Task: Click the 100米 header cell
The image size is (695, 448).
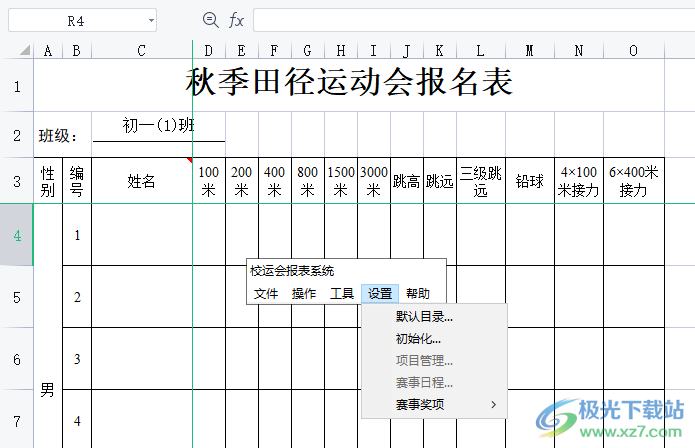Action: [209, 181]
